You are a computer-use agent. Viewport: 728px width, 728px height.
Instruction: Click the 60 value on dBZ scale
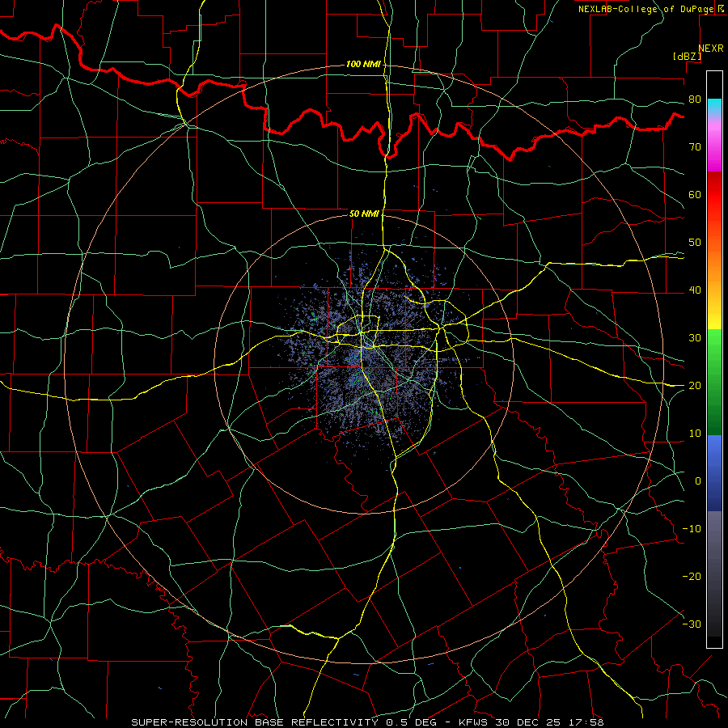point(695,194)
